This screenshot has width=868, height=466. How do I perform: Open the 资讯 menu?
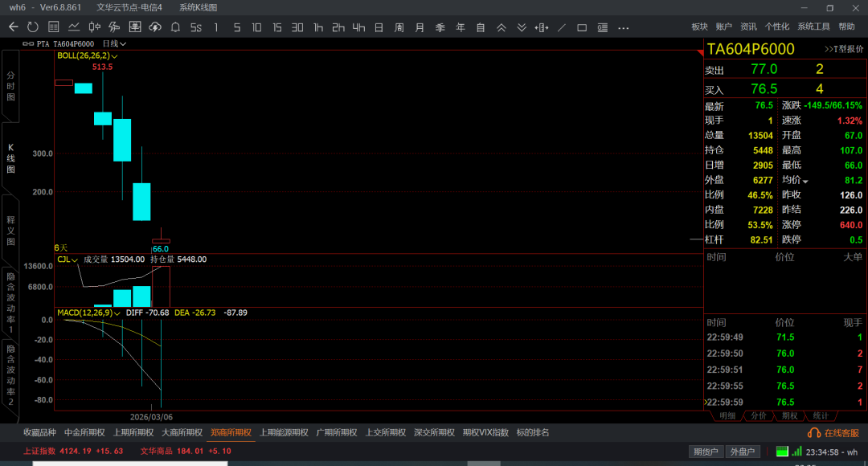pyautogui.click(x=748, y=27)
